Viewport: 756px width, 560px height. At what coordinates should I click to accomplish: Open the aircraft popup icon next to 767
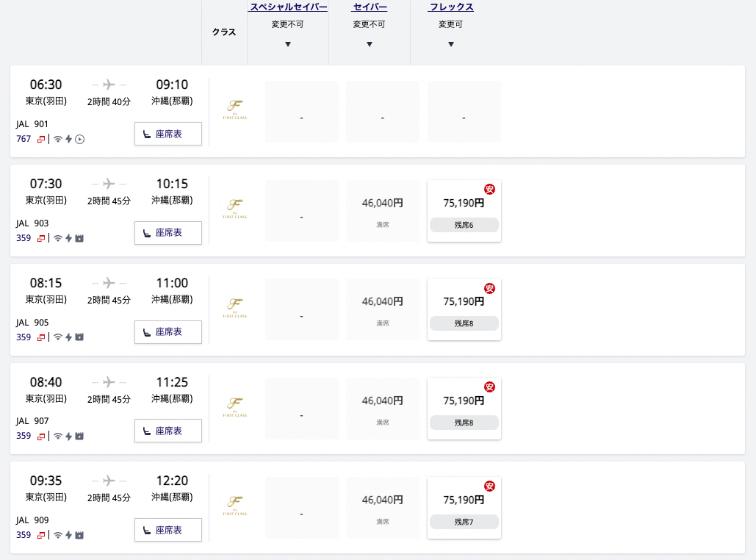41,140
